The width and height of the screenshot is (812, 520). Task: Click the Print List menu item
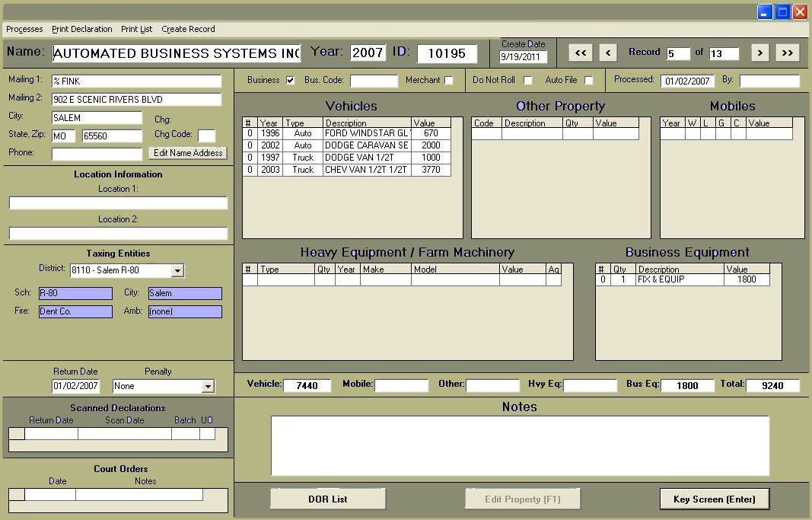coord(136,29)
